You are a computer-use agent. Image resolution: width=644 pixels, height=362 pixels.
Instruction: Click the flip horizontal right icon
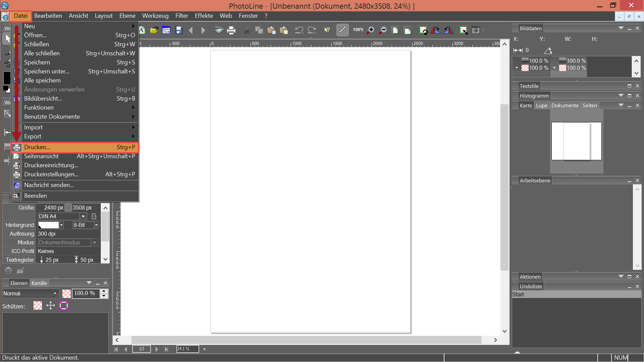448,30
